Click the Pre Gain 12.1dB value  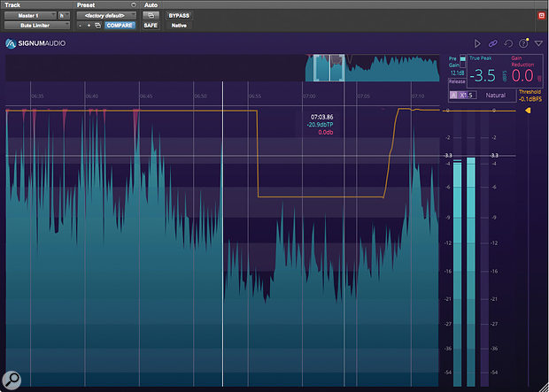(x=457, y=73)
